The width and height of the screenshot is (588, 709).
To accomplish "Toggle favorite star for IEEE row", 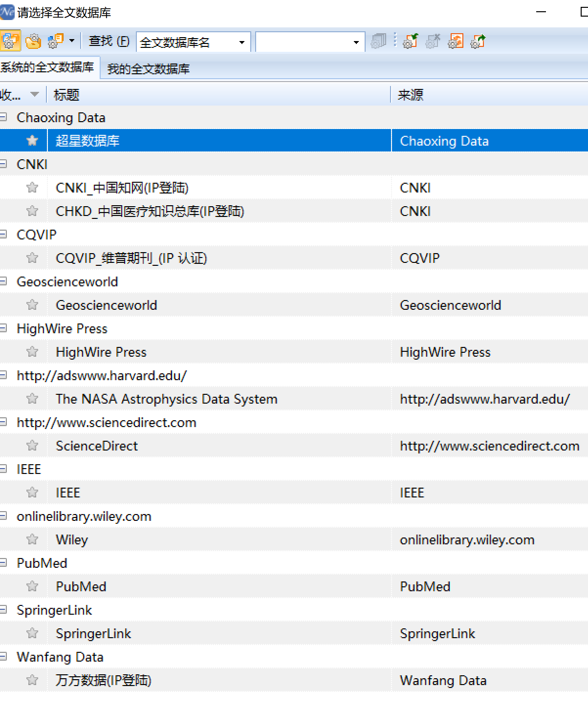I will [x=32, y=493].
